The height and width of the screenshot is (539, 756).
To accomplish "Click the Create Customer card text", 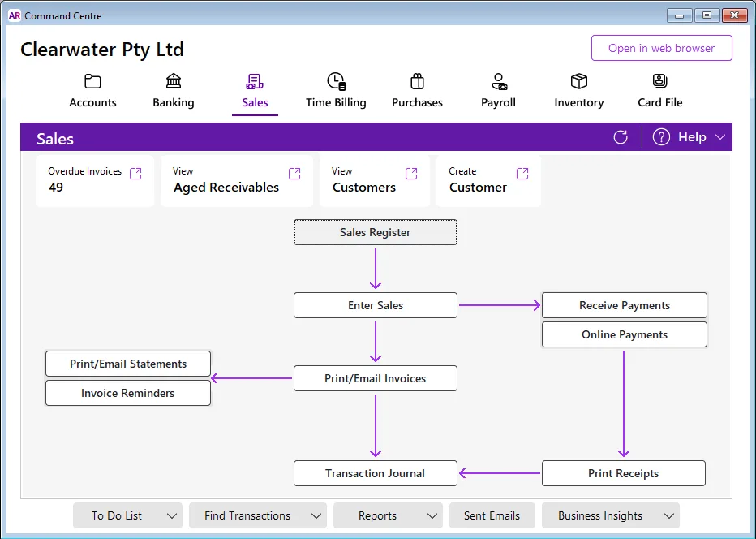I will (x=478, y=188).
